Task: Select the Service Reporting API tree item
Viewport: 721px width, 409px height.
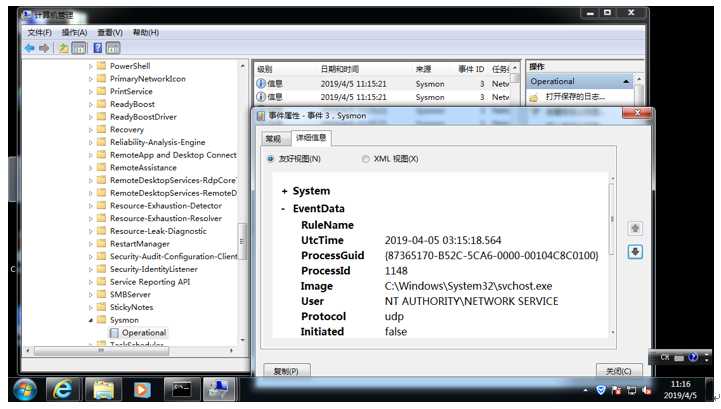Action: tap(150, 282)
